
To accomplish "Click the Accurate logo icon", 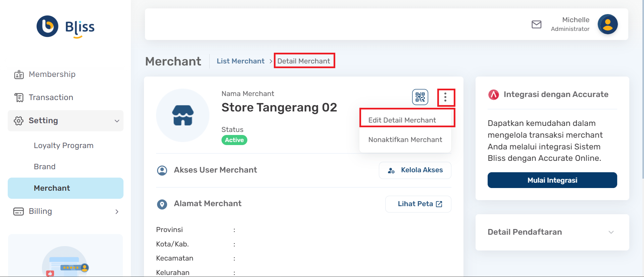I will click(x=493, y=95).
